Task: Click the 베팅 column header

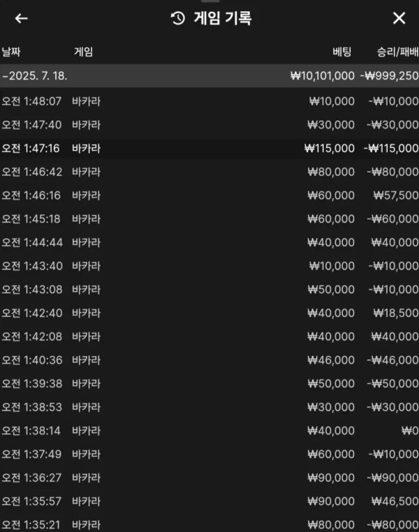Action: click(x=341, y=52)
